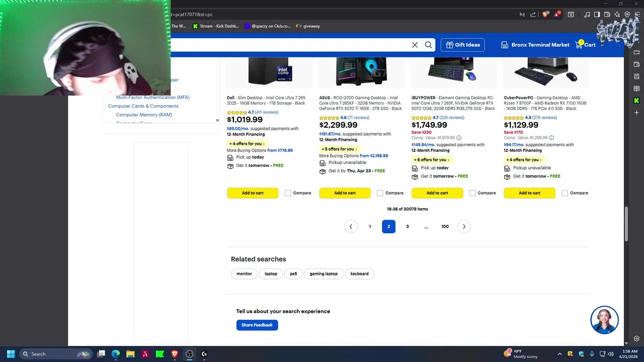Click the magnifying glass search icon

[428, 45]
